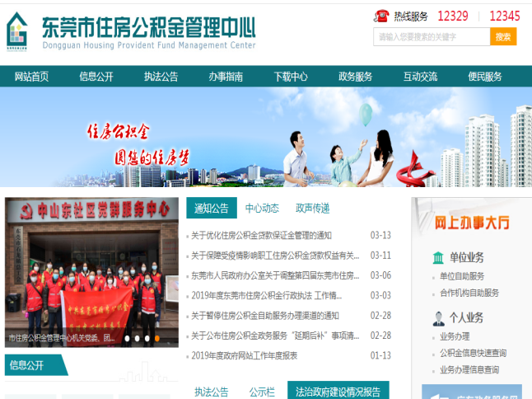
Task: Select the 法治政府建设情况报告 tab
Action: click(338, 392)
